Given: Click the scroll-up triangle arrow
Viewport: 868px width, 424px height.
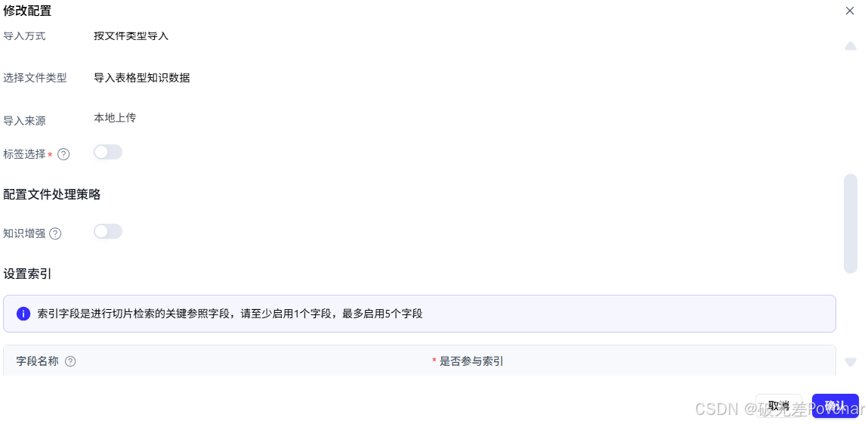Looking at the screenshot, I should 851,46.
